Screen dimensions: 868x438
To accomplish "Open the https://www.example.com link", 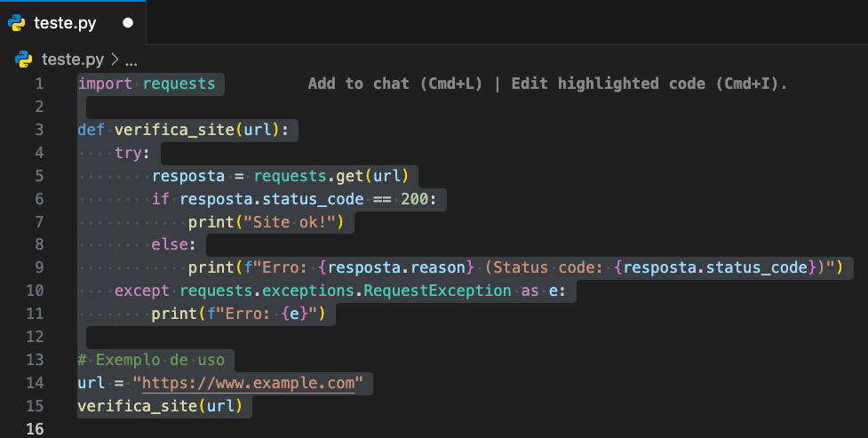I will (248, 383).
